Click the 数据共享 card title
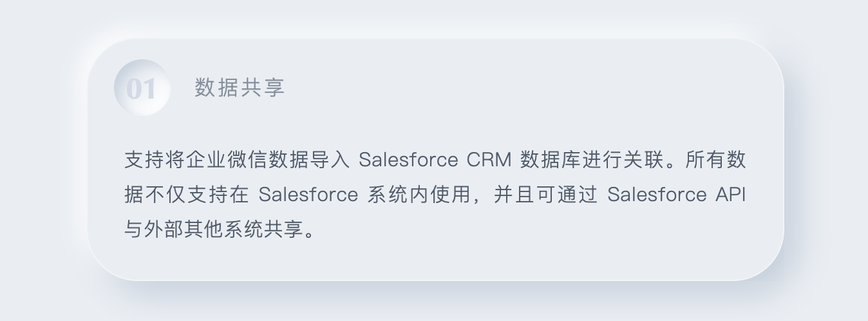868x321 pixels. tap(240, 88)
